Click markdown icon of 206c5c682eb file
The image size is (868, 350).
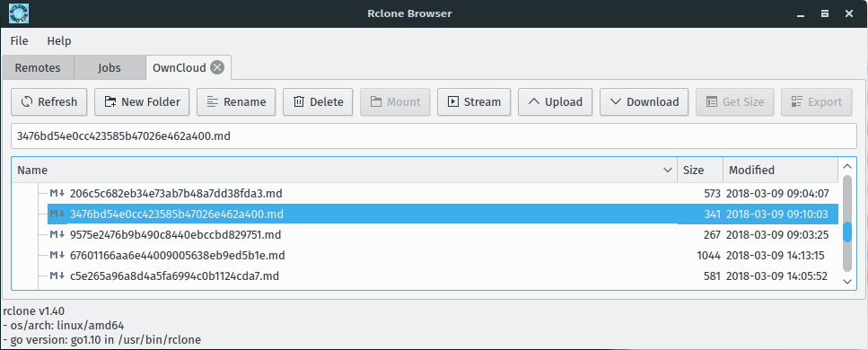pos(57,193)
